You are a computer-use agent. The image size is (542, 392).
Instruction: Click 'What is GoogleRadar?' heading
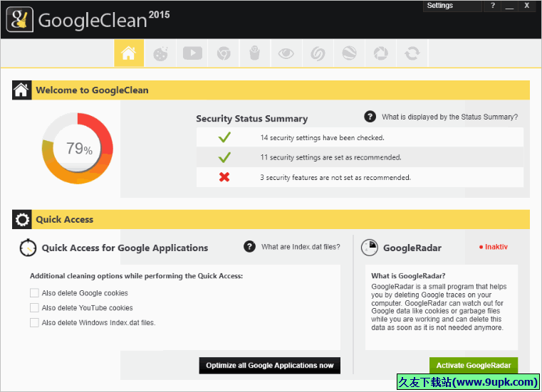(x=408, y=275)
